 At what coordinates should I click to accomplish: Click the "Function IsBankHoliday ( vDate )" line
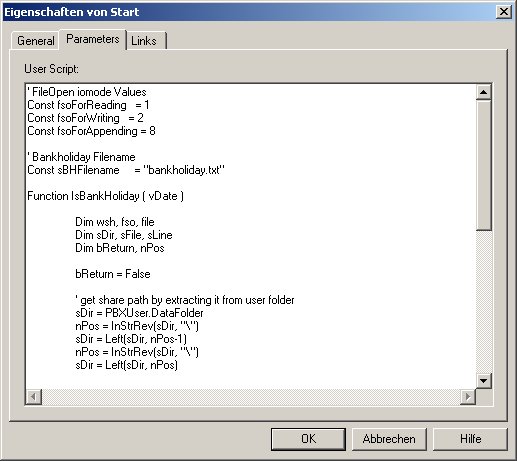[x=105, y=196]
